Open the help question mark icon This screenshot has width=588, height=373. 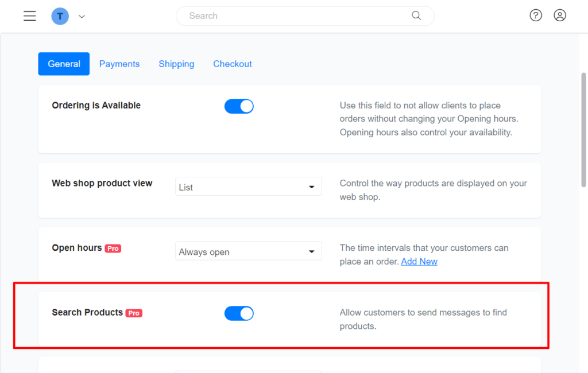point(536,15)
